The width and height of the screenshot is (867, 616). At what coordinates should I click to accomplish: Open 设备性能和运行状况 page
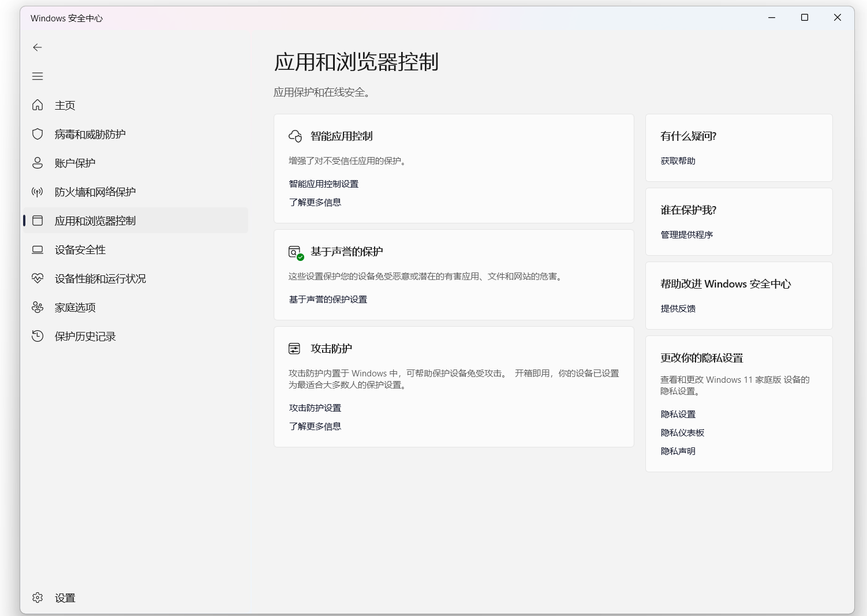[x=136, y=278]
